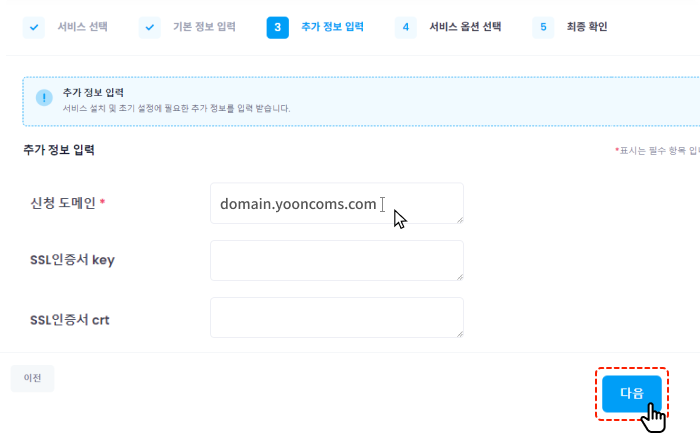Screen dimensions: 700x446
Task: Grab the resize handle of 신청 도메인 field
Action: [x=459, y=219]
